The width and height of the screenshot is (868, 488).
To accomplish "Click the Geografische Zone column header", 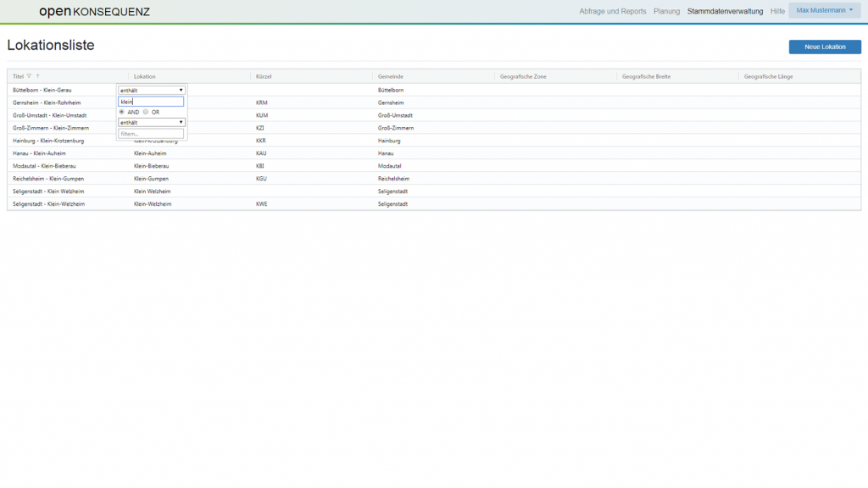I will (523, 76).
